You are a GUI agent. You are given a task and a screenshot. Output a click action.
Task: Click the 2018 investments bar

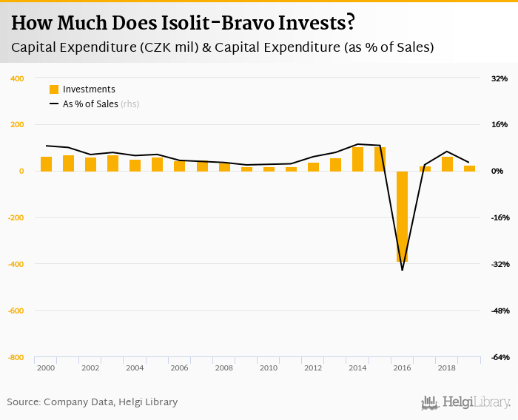tap(447, 163)
